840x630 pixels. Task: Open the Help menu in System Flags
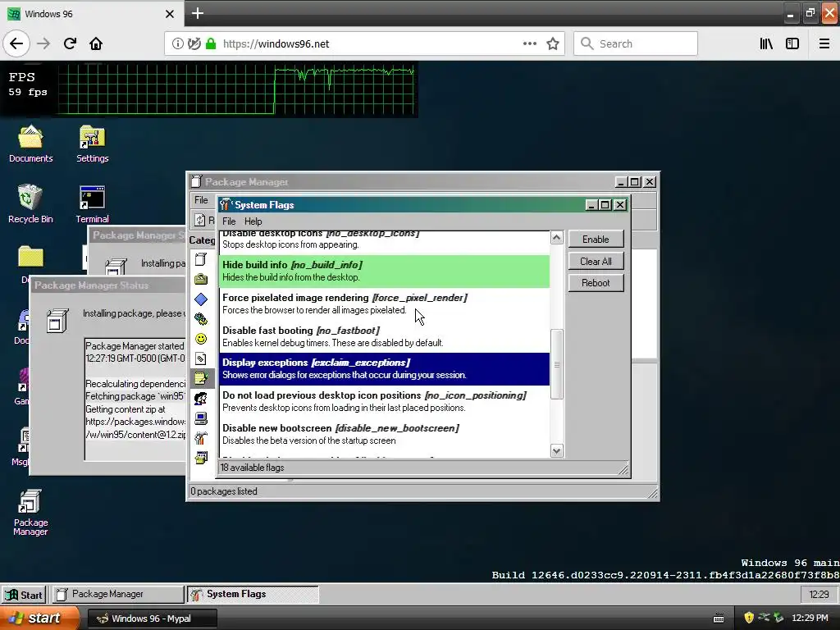tap(253, 221)
